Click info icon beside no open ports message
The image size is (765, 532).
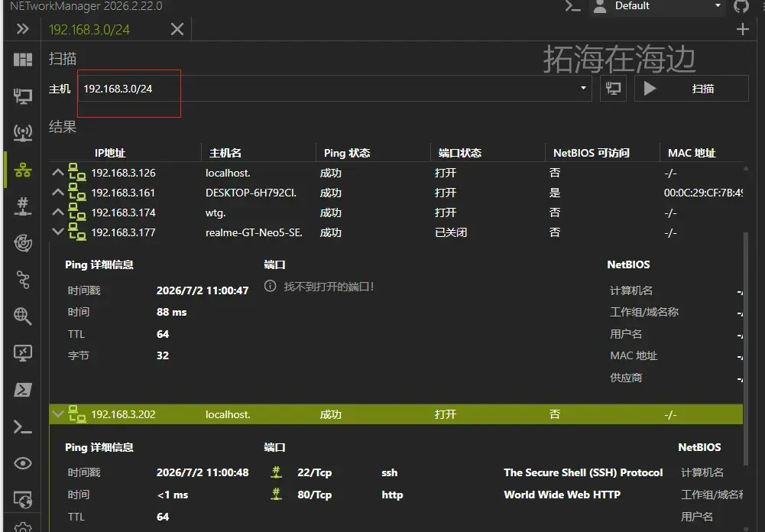(x=270, y=286)
